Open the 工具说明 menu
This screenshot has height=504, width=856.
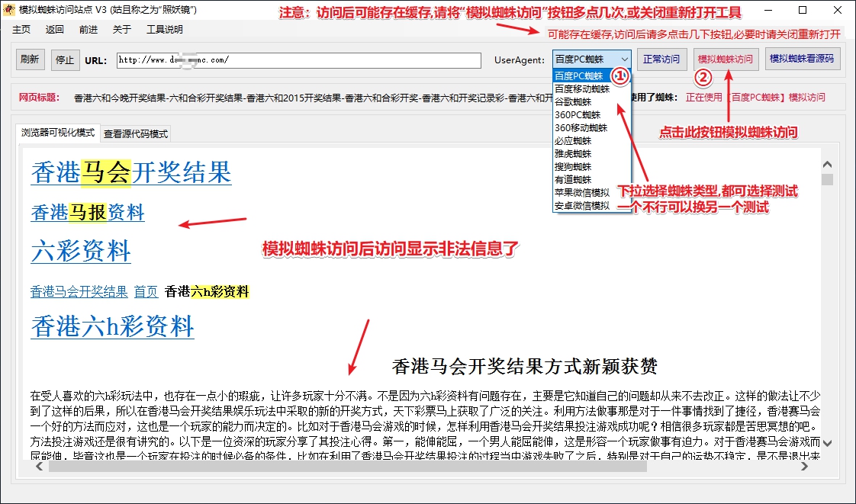point(165,30)
